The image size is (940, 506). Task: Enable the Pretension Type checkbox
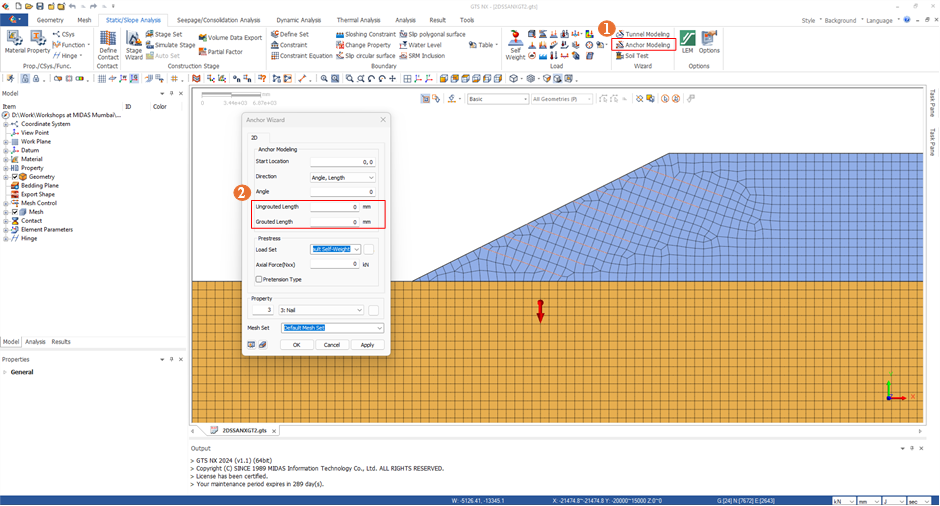click(x=259, y=279)
